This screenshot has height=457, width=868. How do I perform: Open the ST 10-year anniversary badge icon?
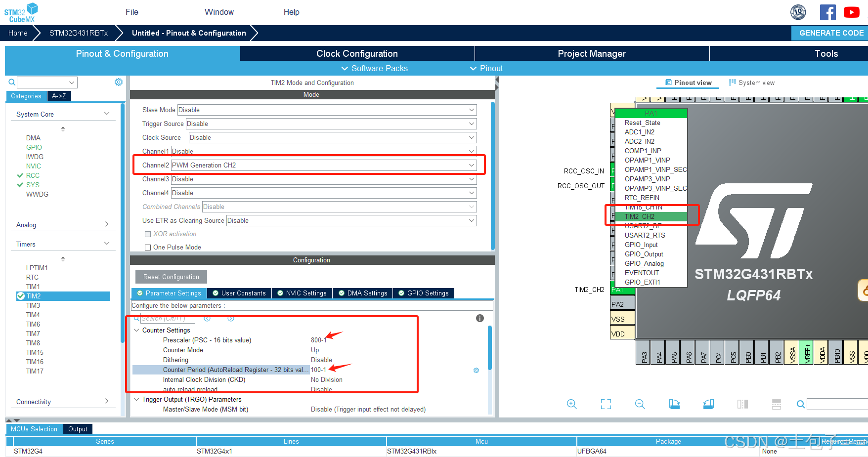(798, 12)
